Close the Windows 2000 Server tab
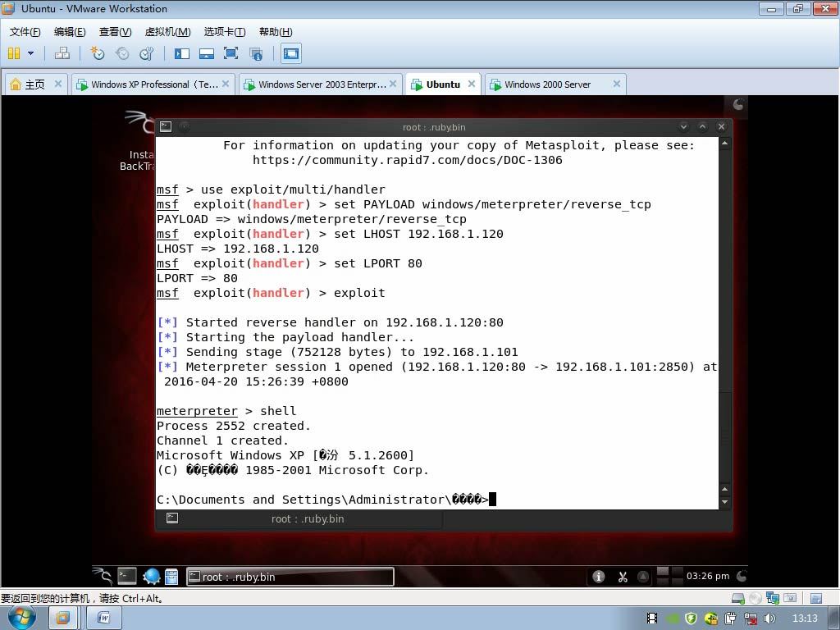The width and height of the screenshot is (840, 630). 617,84
